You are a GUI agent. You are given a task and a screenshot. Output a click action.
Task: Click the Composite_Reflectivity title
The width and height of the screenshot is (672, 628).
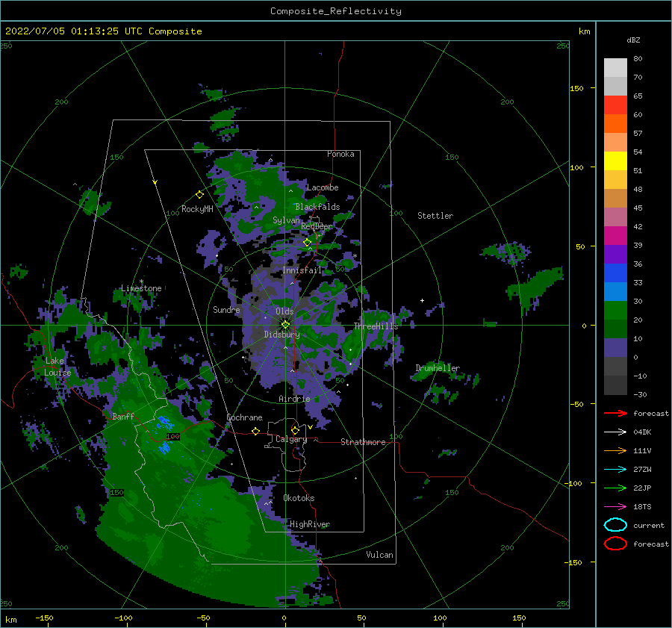click(x=336, y=11)
